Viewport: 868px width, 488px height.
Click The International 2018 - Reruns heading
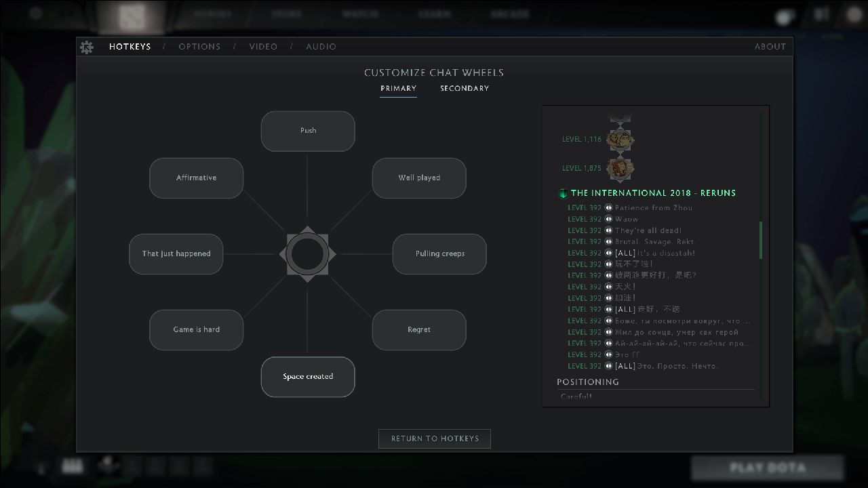pyautogui.click(x=653, y=193)
